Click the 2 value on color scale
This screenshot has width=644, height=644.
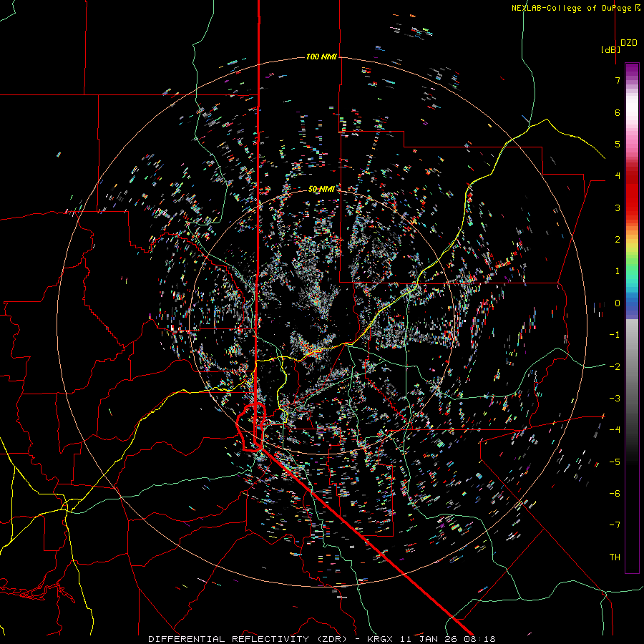[618, 240]
